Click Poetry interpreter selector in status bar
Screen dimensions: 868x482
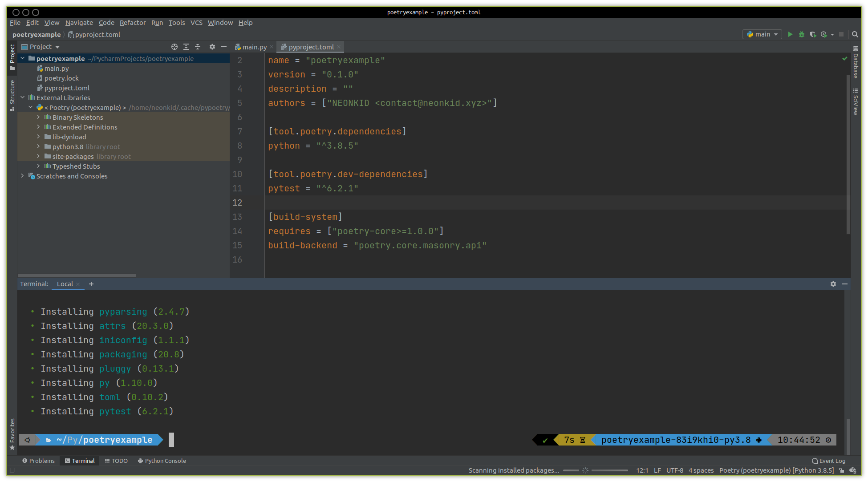pos(776,470)
